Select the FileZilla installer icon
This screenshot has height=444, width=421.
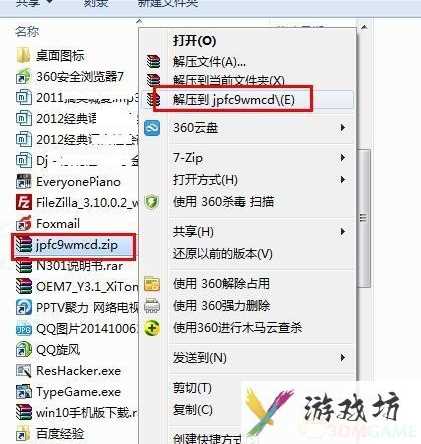[x=24, y=202]
